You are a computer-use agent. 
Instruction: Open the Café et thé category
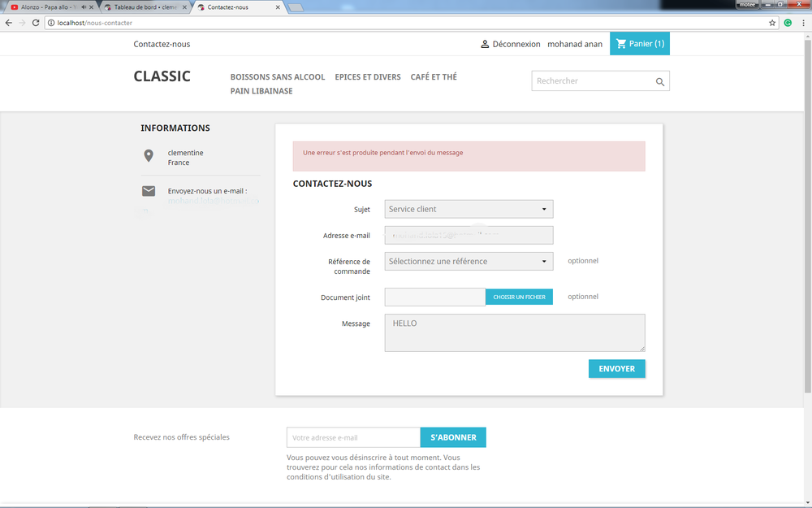point(434,76)
